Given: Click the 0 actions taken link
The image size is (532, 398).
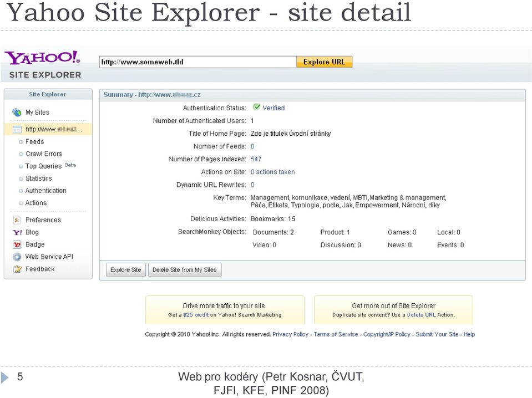Looking at the screenshot, I should (x=273, y=172).
